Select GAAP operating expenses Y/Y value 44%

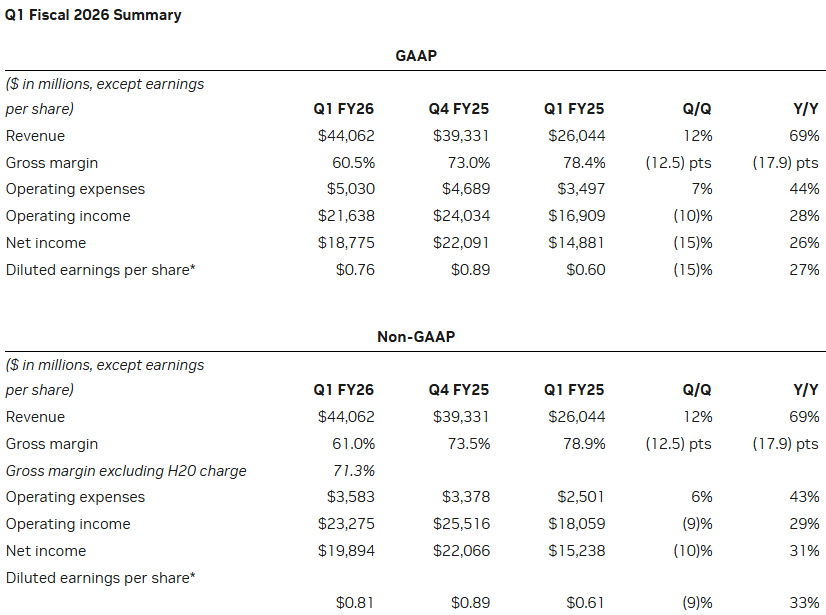(804, 189)
